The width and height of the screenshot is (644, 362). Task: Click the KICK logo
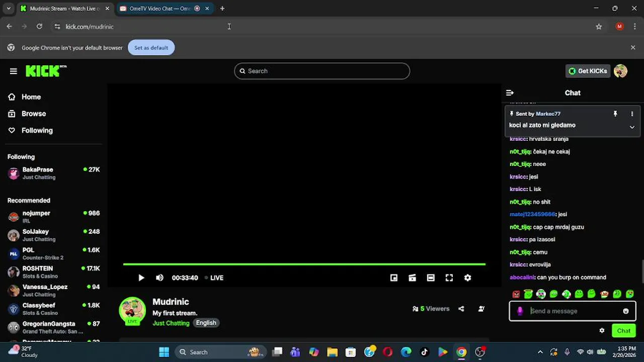[46, 71]
